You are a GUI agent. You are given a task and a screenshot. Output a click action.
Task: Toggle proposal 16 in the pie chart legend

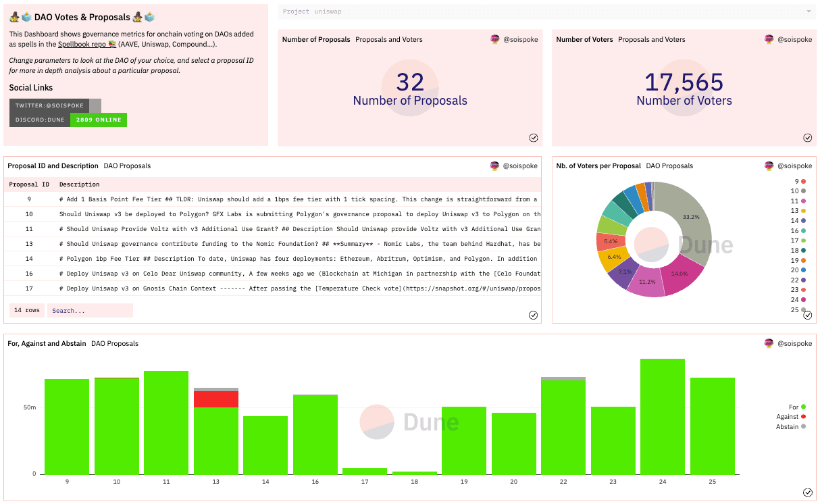pyautogui.click(x=798, y=230)
